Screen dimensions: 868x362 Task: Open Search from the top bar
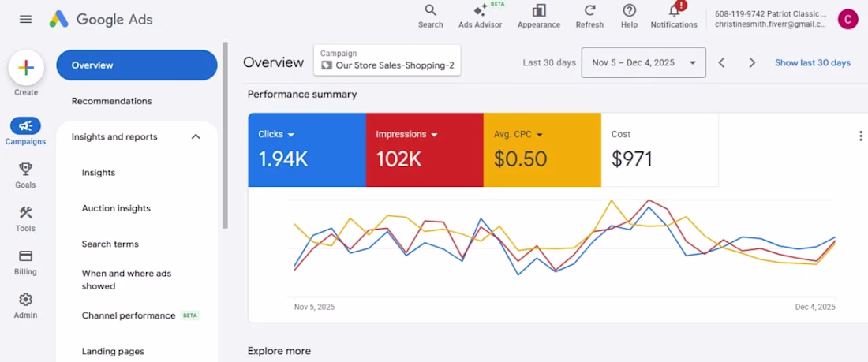pyautogui.click(x=430, y=17)
